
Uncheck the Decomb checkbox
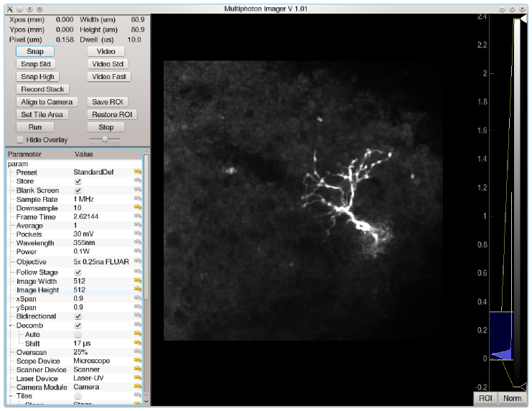pyautogui.click(x=78, y=325)
